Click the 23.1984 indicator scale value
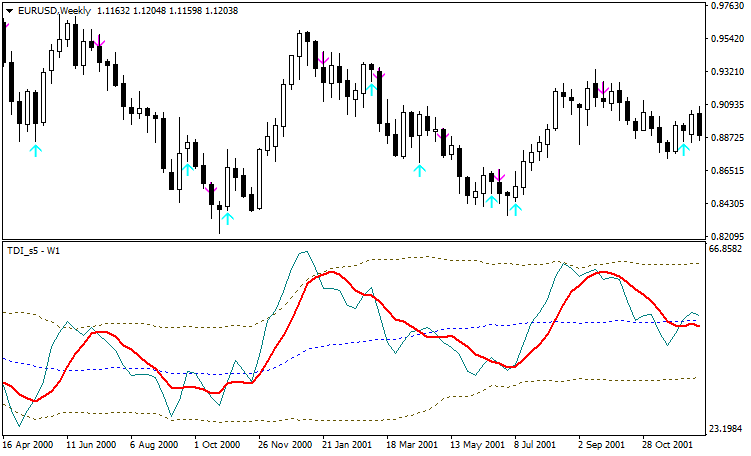Viewport: 751px width, 456px height. 726,428
